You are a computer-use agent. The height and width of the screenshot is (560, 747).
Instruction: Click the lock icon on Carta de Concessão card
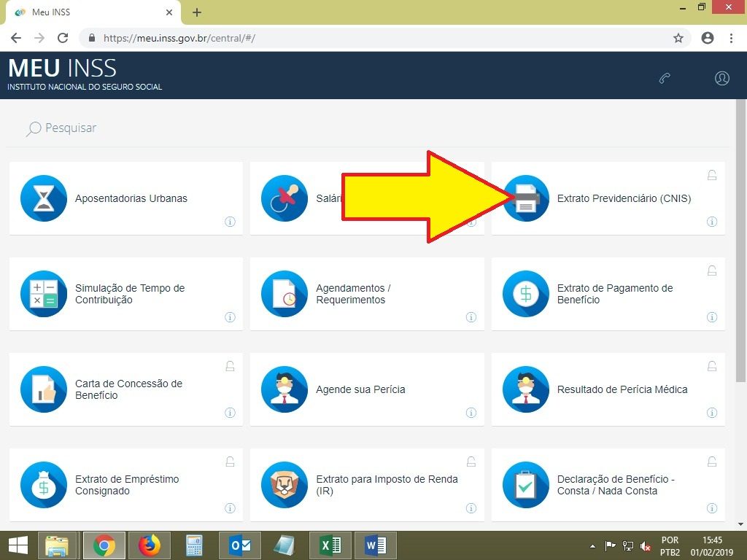point(230,366)
